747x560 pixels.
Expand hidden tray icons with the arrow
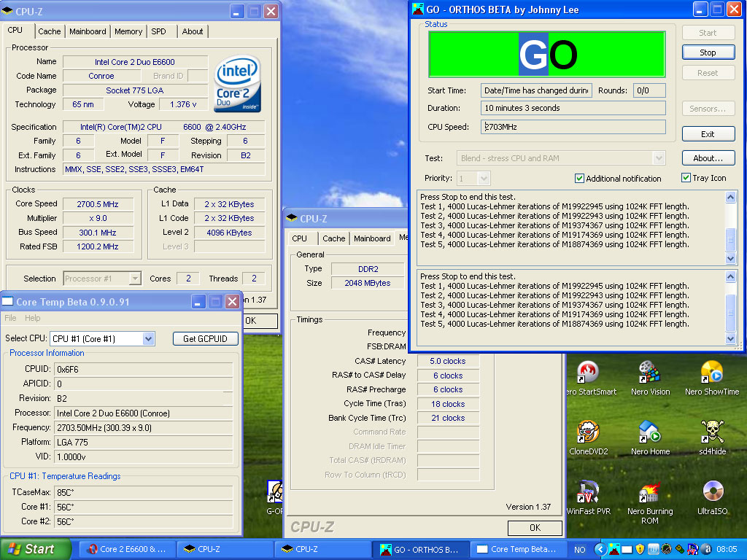[x=600, y=550]
